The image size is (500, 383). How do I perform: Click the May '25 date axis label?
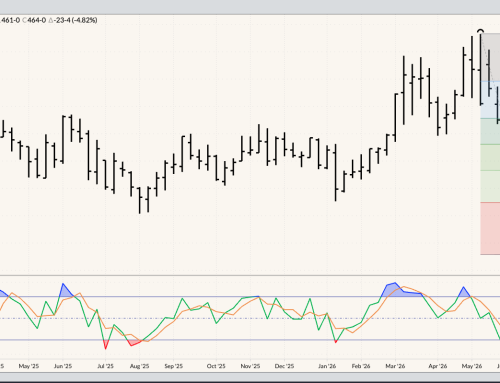[x=29, y=366]
